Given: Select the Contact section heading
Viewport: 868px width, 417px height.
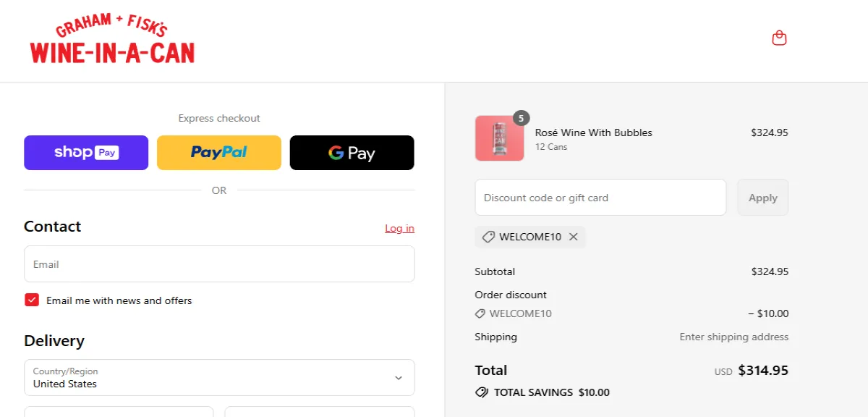Looking at the screenshot, I should pos(52,227).
